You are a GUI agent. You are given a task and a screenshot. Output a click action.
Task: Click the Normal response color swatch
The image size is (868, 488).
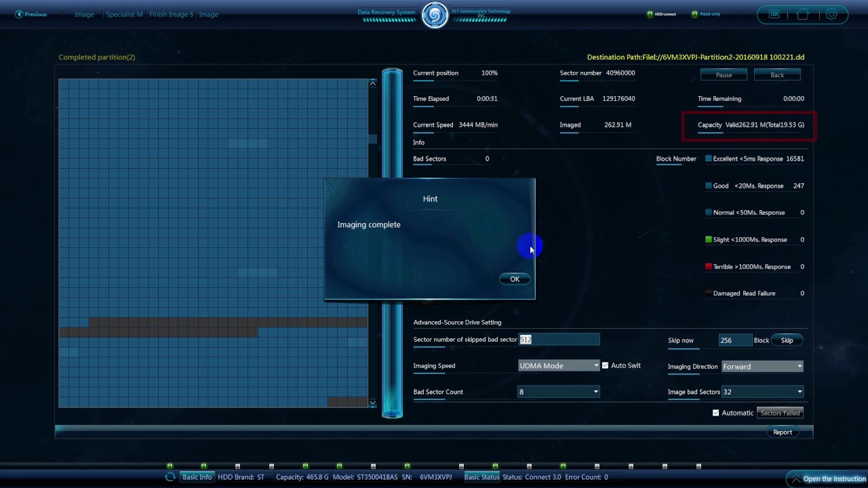[709, 213]
